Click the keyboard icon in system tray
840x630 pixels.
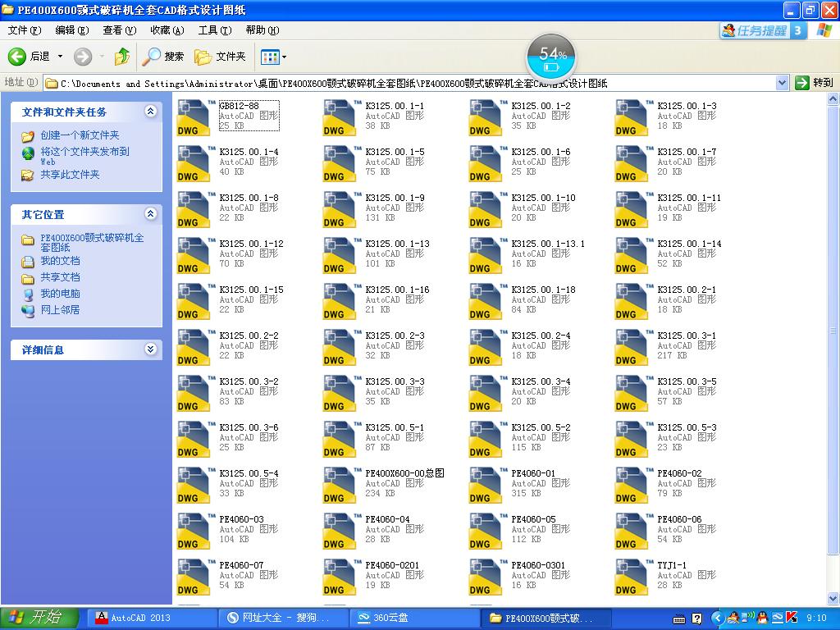click(x=678, y=619)
